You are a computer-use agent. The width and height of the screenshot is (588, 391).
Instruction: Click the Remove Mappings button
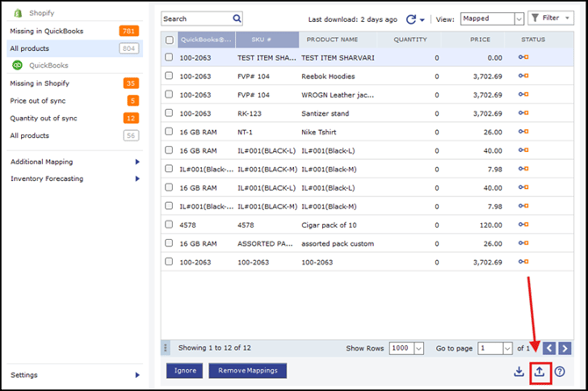coord(247,371)
